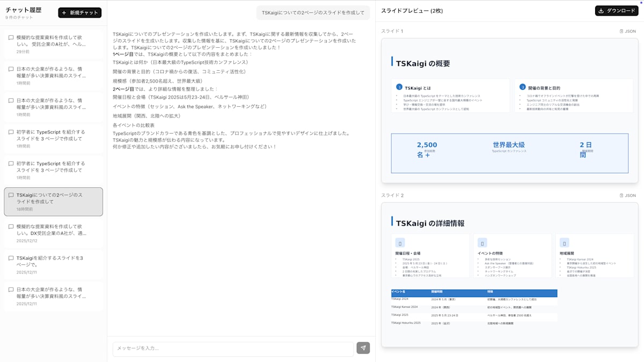Select the スライド 1 preview thumbnail
This screenshot has height=362, width=644.
point(509,110)
